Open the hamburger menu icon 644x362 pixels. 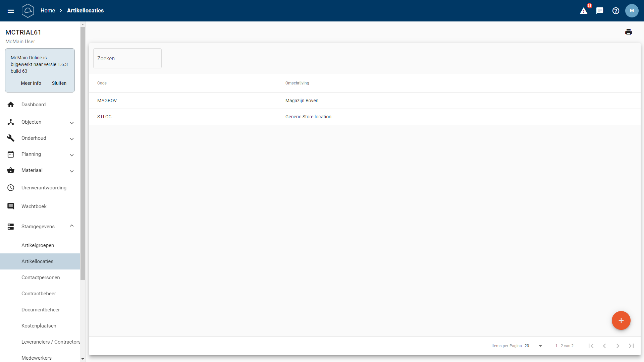click(11, 11)
